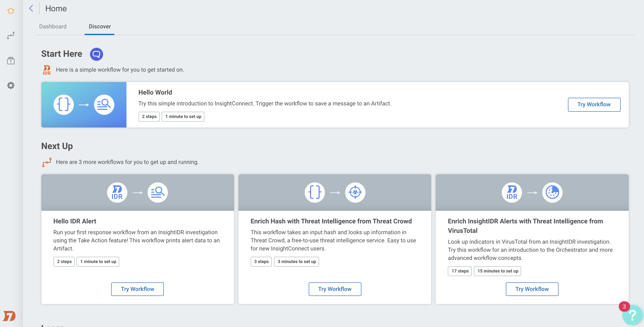Viewport: 644px width, 327px height.
Task: Click the Enrich Hash with Threat Intelligence title
Action: coord(331,221)
